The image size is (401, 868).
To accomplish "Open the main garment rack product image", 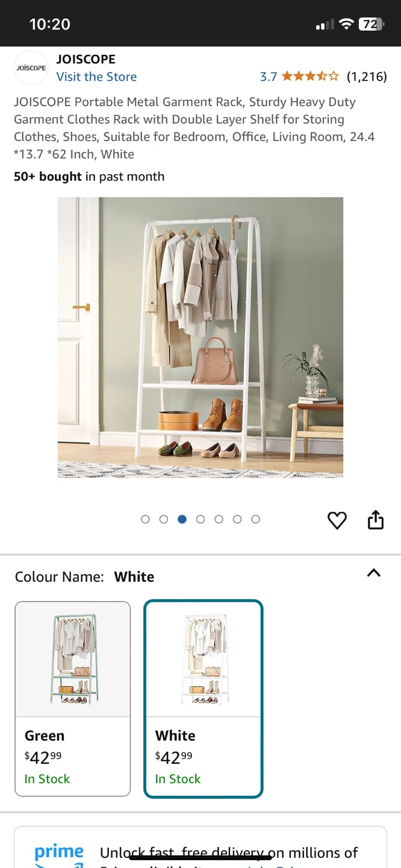I will pos(200,338).
